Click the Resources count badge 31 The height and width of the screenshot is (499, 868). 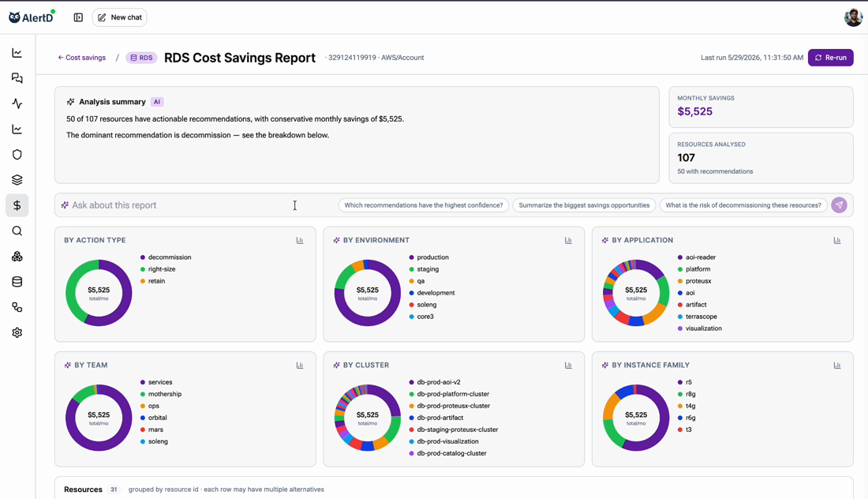tap(114, 490)
